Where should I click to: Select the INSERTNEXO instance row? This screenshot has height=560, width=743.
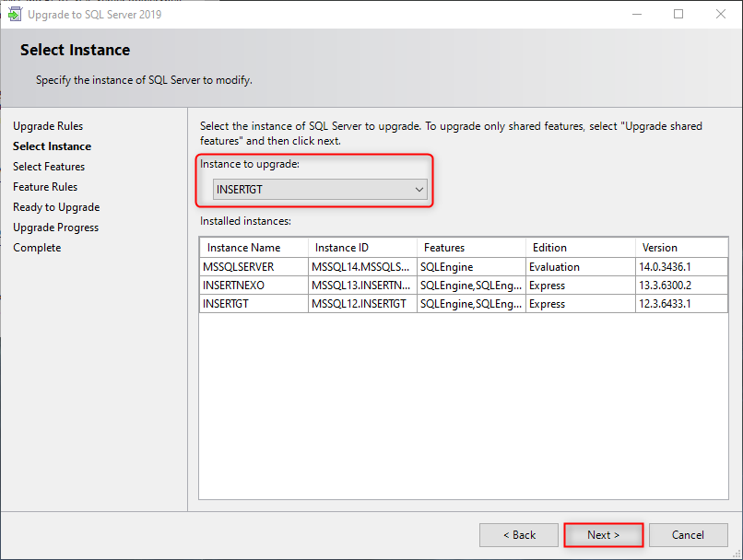[464, 286]
